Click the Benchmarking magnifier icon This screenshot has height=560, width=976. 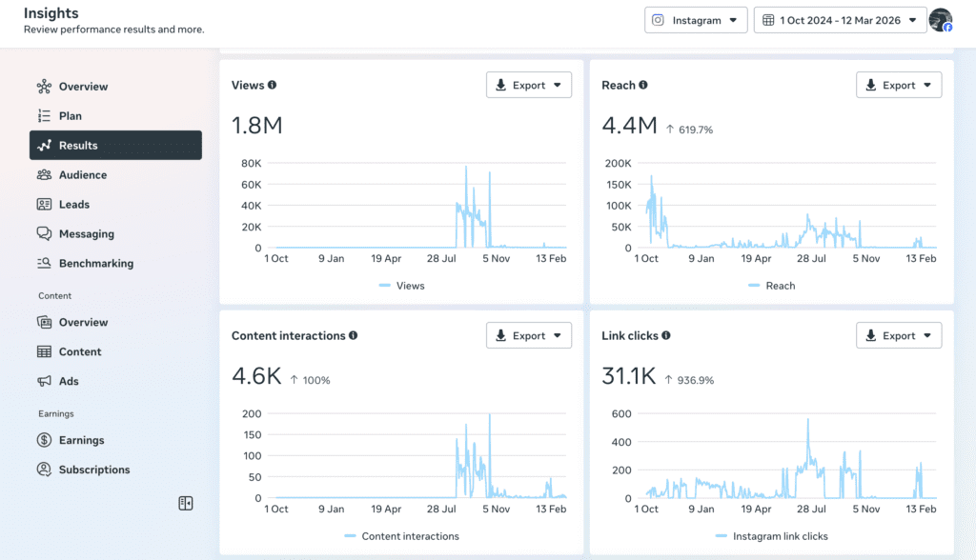point(44,264)
